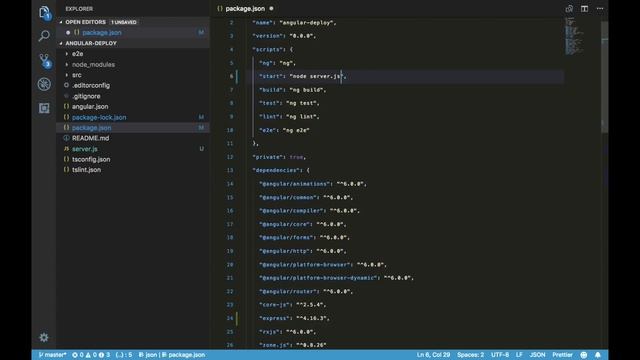Open the Source Control view icon
The height and width of the screenshot is (360, 640).
click(44, 60)
